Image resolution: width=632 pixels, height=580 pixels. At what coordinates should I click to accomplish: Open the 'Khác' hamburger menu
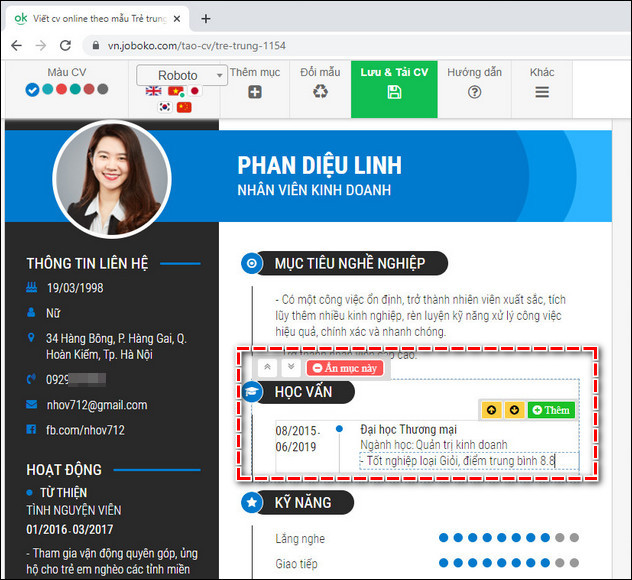pyautogui.click(x=542, y=92)
